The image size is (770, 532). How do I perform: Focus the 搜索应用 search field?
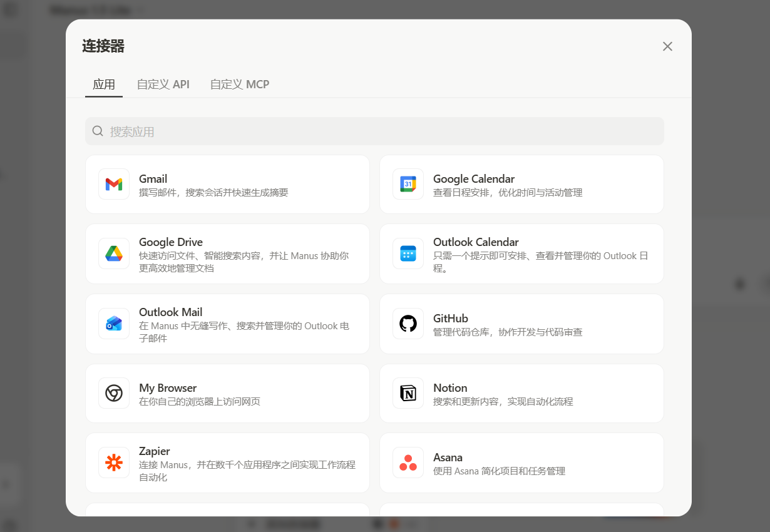[374, 131]
